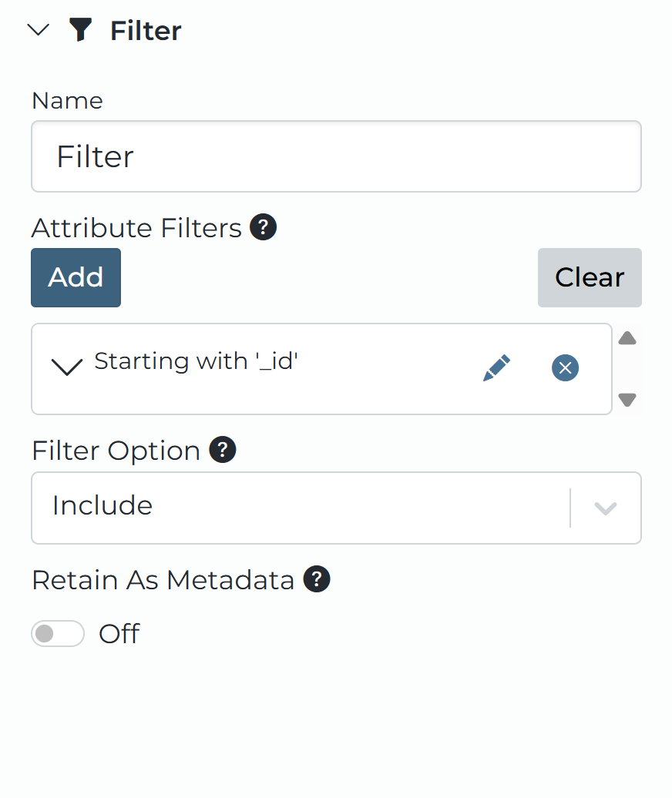
Task: Click the Name text field
Action: coord(336,156)
